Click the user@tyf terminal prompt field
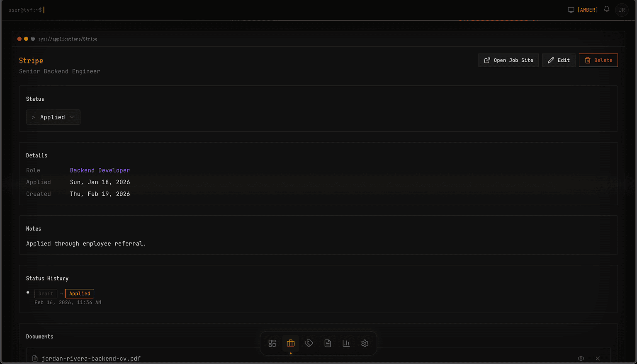This screenshot has height=364, width=637. tap(27, 10)
